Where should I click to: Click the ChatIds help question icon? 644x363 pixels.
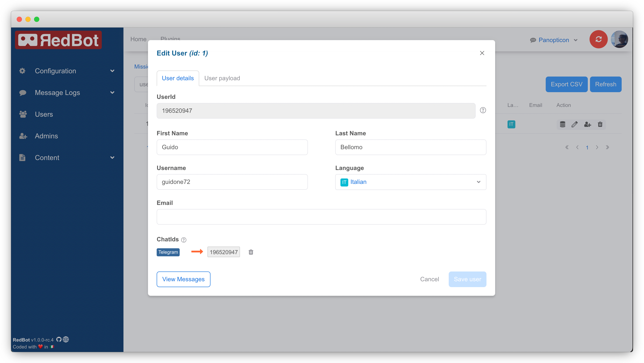(184, 240)
